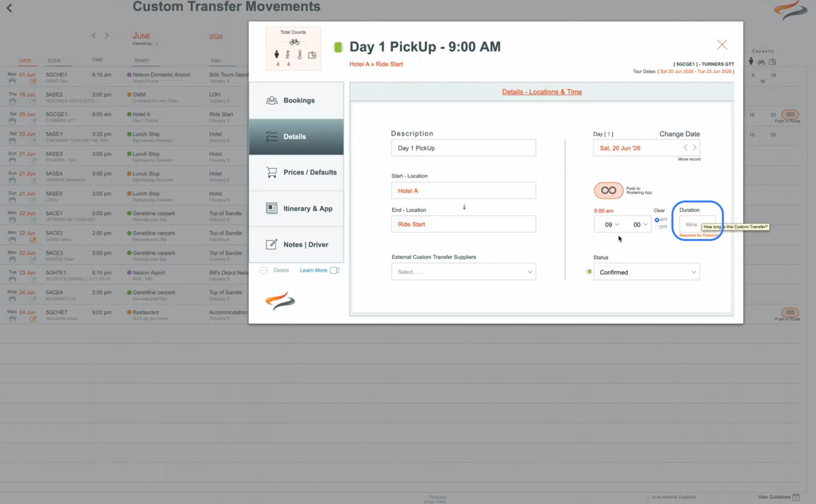
Task: Open the hour 09 dropdown
Action: tap(612, 224)
